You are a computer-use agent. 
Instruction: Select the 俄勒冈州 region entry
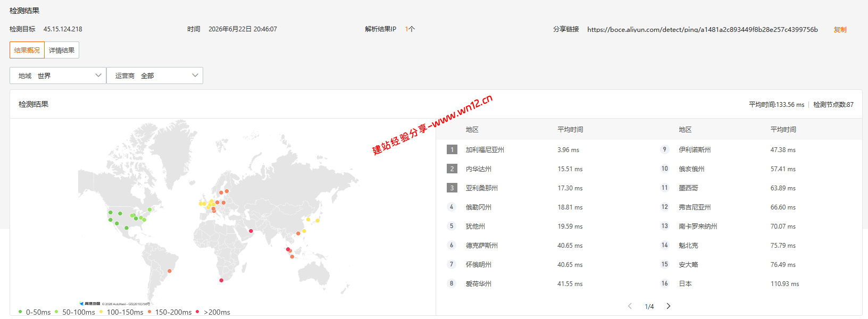[x=479, y=207]
